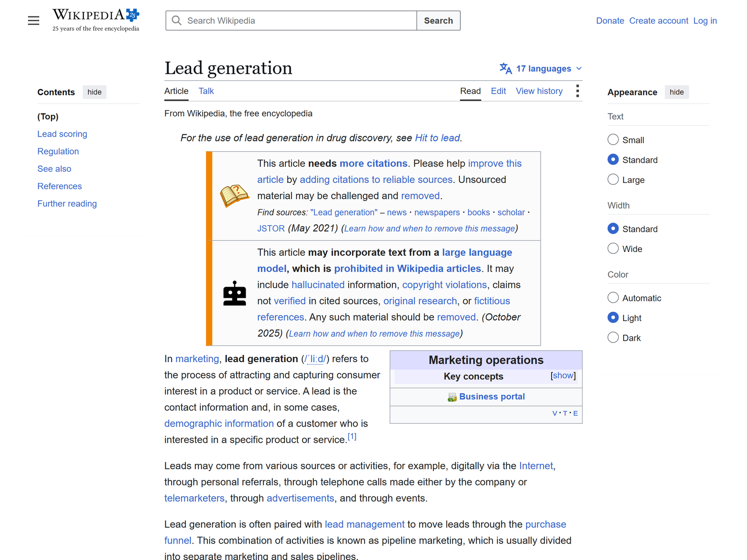Click the Search button
Viewport: 747px width, 560px height.
[x=438, y=21]
